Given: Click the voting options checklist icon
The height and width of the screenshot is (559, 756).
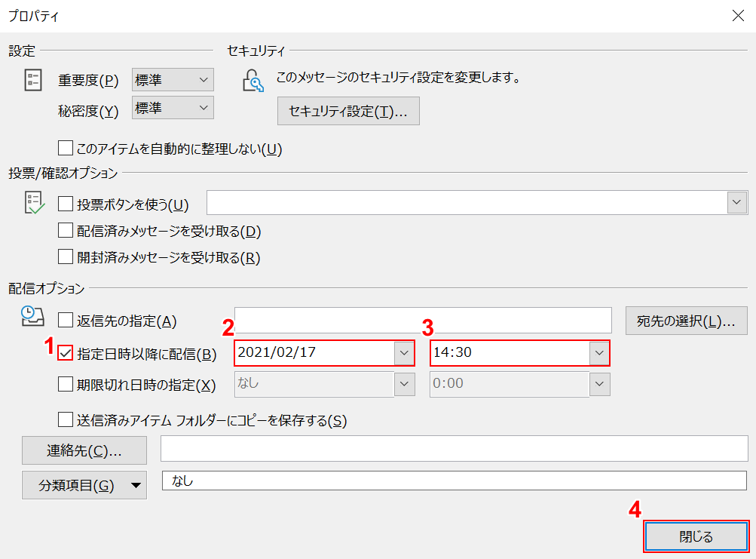Looking at the screenshot, I should 34,204.
